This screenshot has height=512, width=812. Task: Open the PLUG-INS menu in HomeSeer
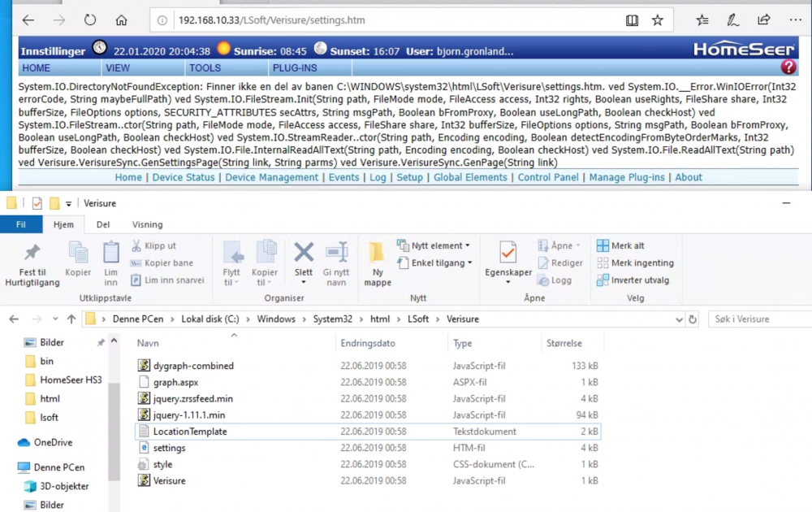click(x=294, y=68)
